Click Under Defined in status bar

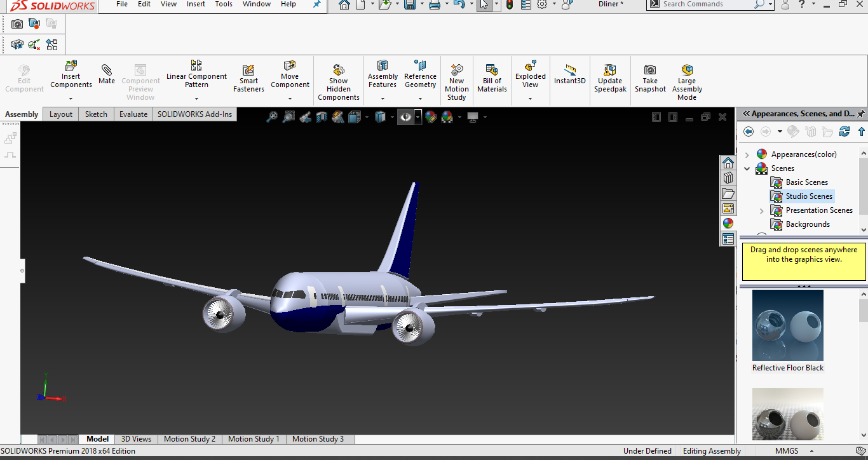(x=648, y=451)
